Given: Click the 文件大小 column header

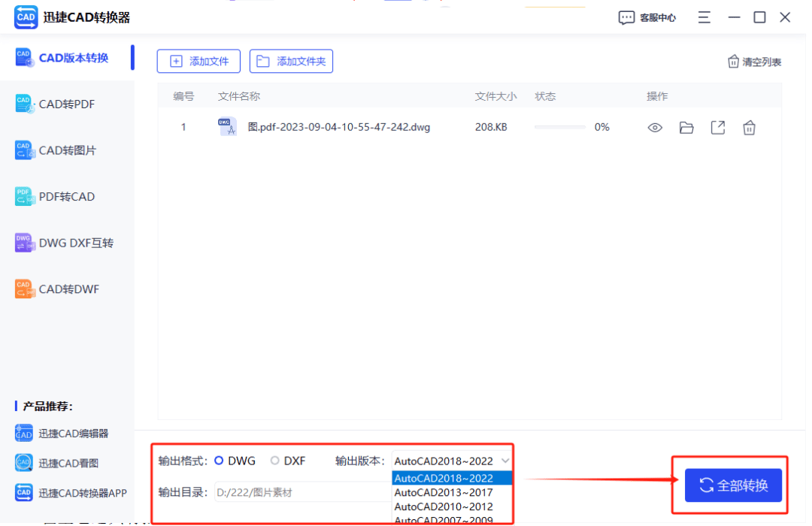Looking at the screenshot, I should pos(495,96).
